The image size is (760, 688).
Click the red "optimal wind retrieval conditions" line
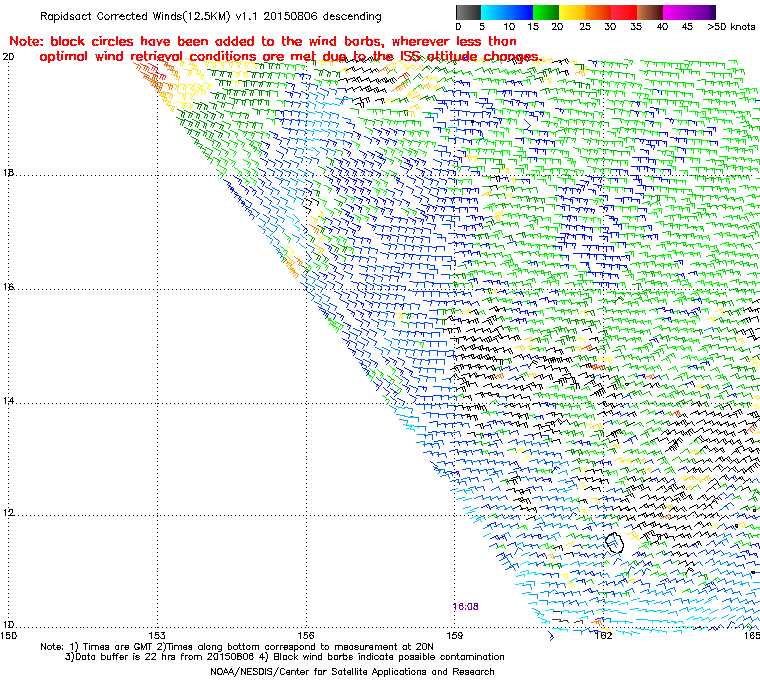tap(290, 57)
